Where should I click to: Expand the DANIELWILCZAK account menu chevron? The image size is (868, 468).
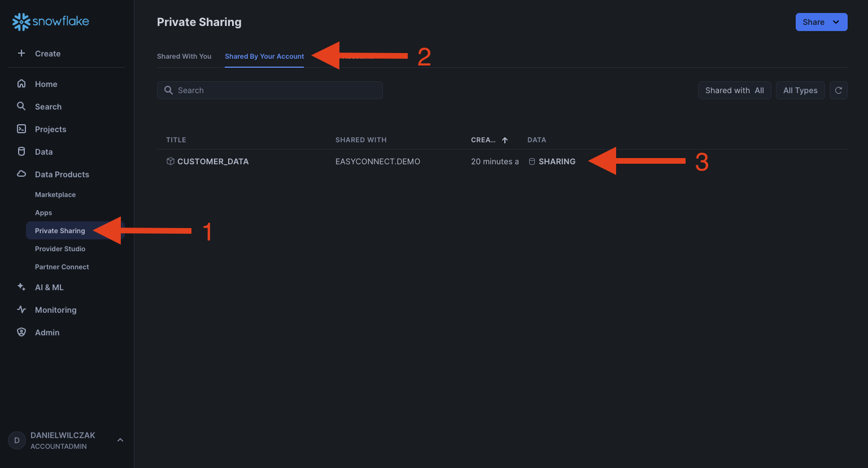(120, 440)
